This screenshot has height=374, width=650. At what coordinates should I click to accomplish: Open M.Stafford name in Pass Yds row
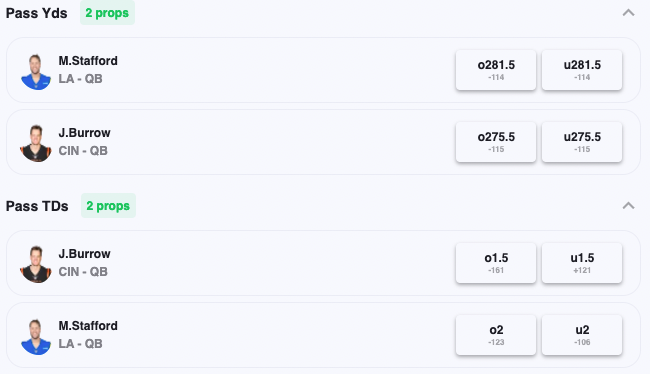coord(88,61)
